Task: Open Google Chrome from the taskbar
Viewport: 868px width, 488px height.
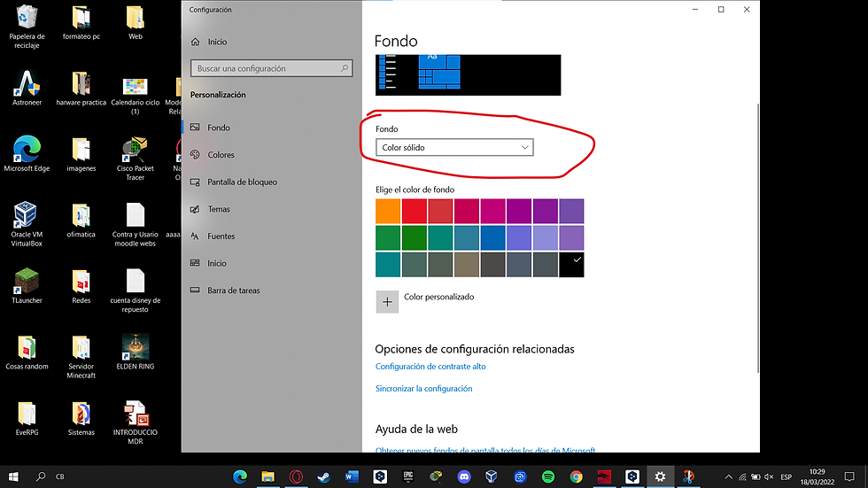Action: coord(577,476)
